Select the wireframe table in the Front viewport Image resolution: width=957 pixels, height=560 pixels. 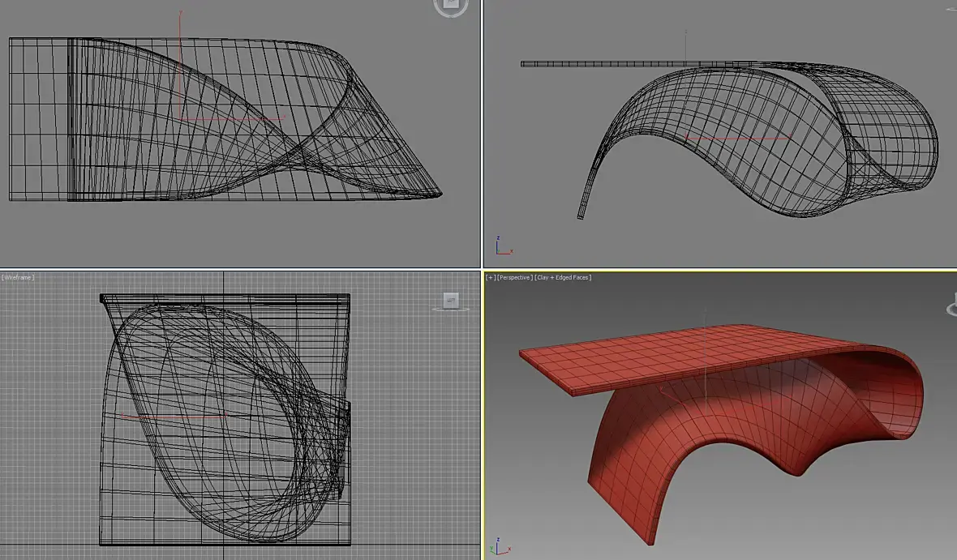point(729,139)
